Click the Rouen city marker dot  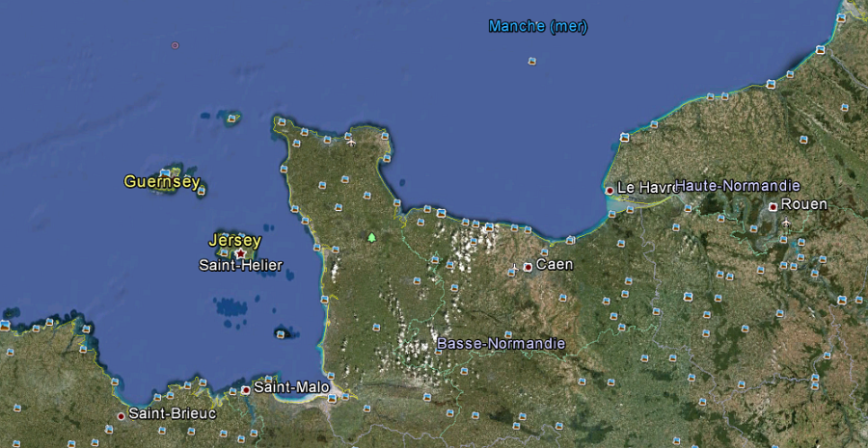[x=773, y=206]
